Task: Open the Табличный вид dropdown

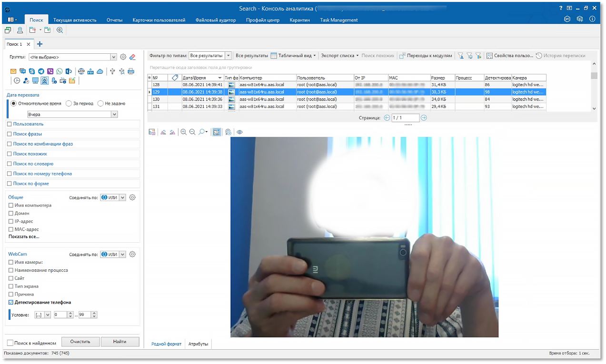Action: point(314,56)
